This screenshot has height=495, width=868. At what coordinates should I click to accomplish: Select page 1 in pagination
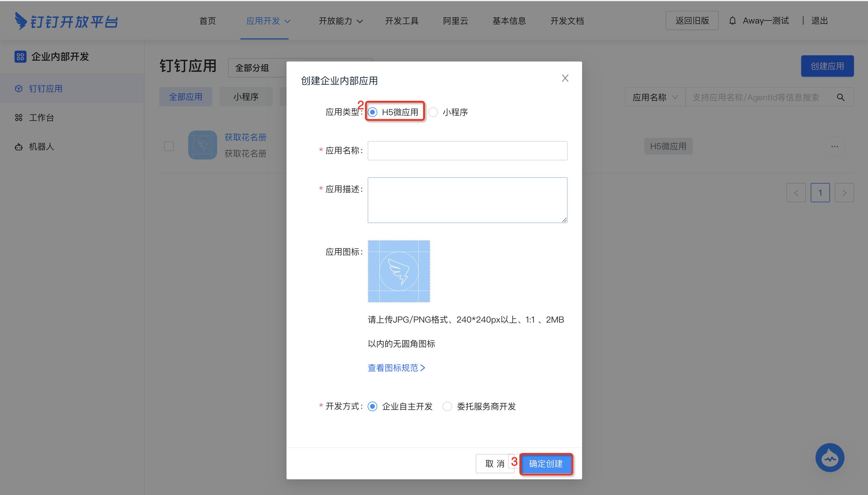click(820, 193)
